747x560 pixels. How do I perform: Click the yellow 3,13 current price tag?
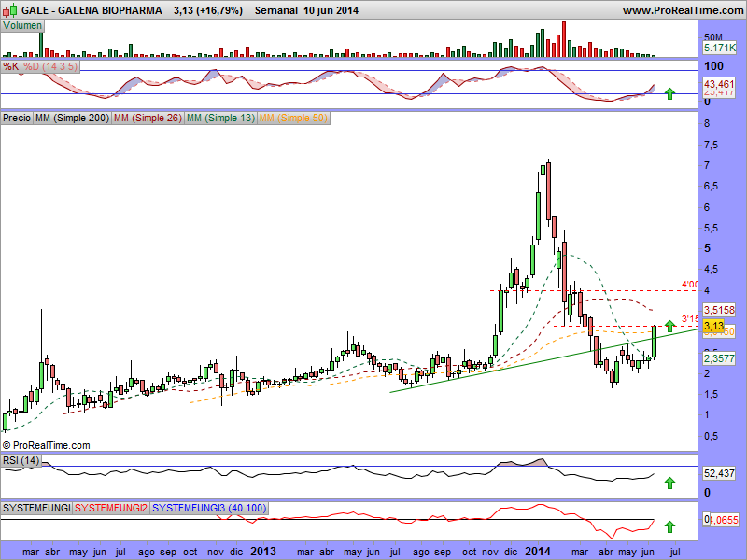click(x=713, y=326)
